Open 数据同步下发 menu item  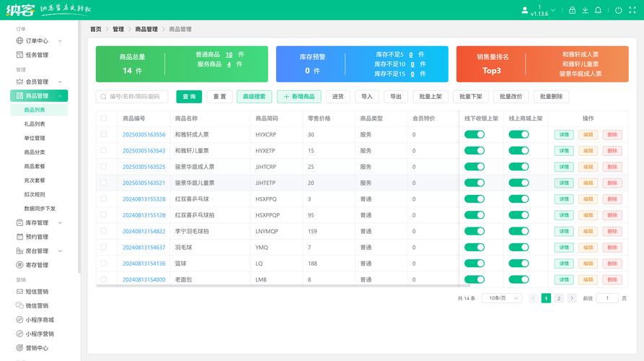tap(39, 209)
